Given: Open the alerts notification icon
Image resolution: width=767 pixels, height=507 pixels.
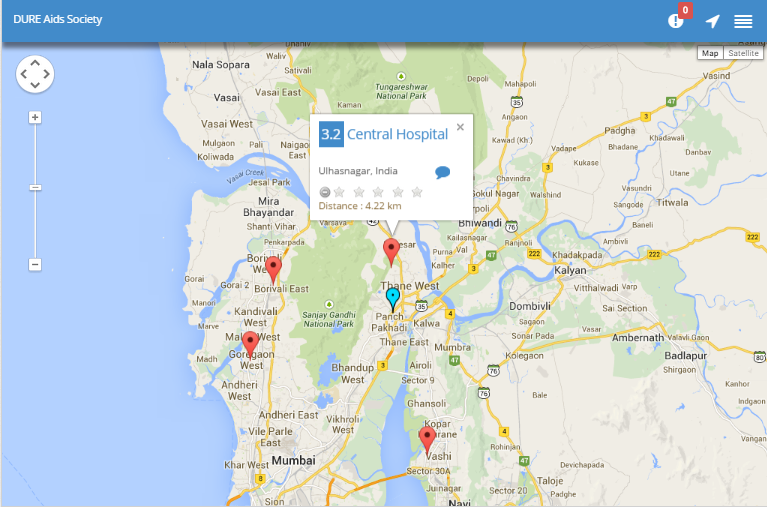Looking at the screenshot, I should tap(676, 21).
